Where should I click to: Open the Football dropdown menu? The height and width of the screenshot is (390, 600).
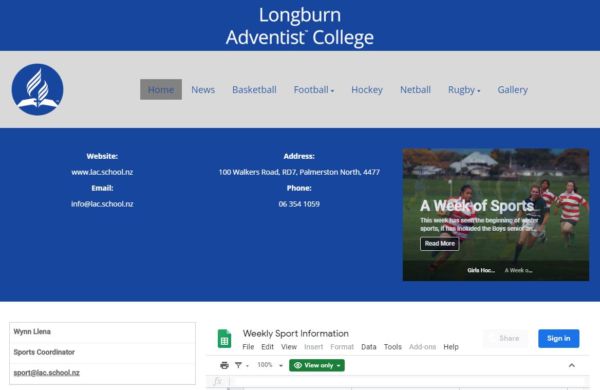click(314, 90)
